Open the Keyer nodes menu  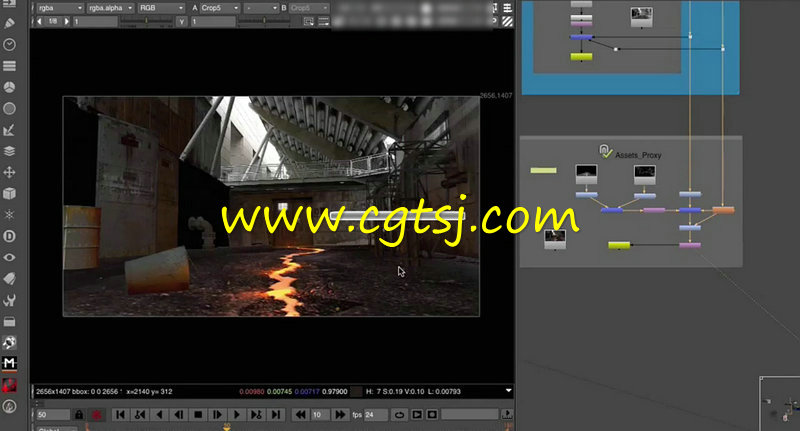[9, 130]
